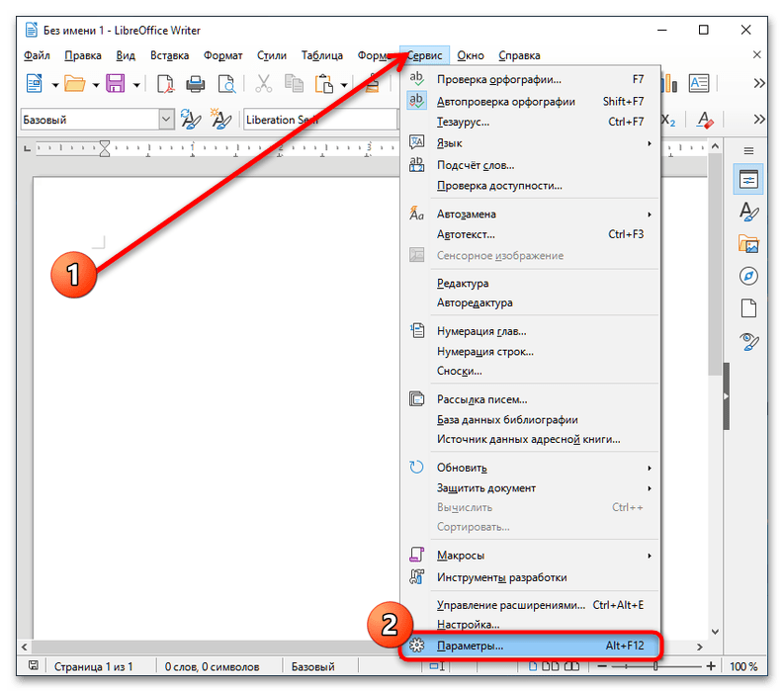
Task: Expand the Макросы submenu arrow
Action: (x=650, y=556)
